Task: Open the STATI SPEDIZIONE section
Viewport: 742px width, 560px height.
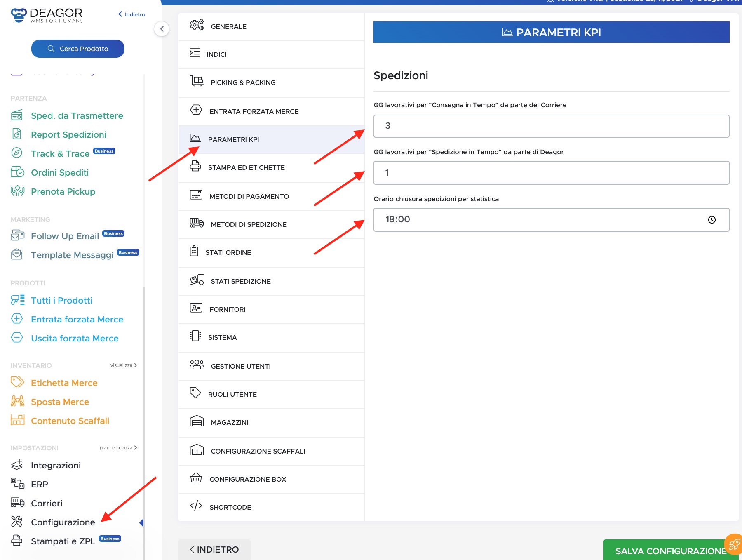Action: (x=271, y=281)
